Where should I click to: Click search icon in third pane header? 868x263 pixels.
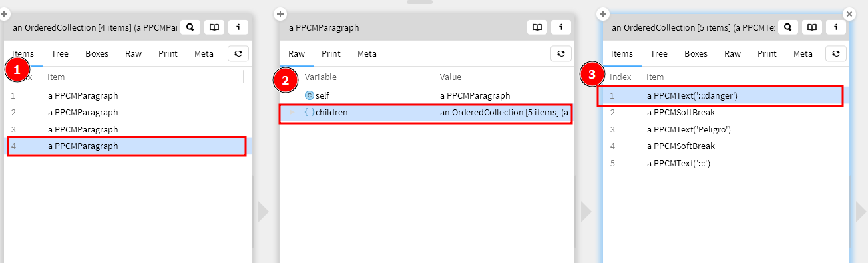pyautogui.click(x=787, y=27)
